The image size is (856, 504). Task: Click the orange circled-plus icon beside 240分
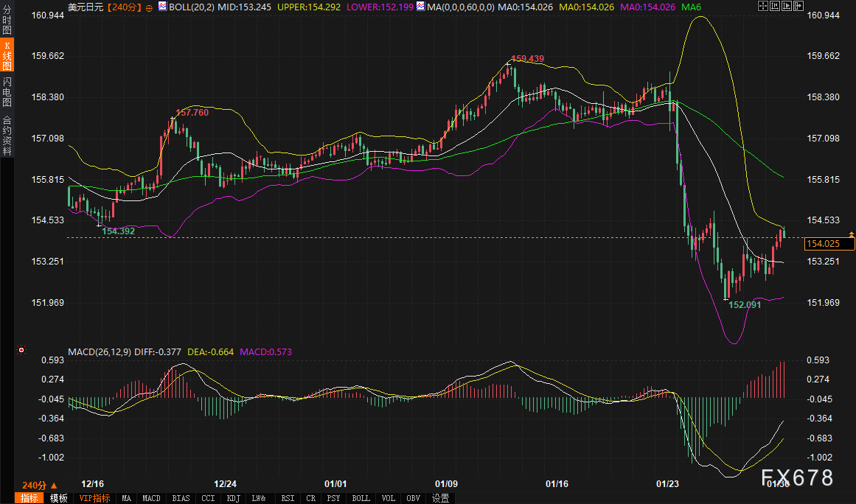click(150, 7)
